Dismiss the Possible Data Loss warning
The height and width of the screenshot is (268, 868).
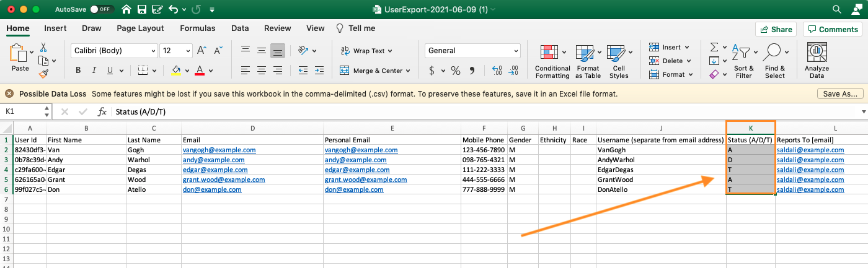9,94
